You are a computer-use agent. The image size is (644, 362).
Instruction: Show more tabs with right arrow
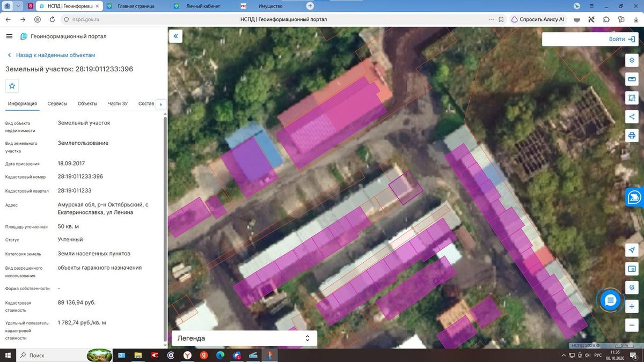[161, 104]
